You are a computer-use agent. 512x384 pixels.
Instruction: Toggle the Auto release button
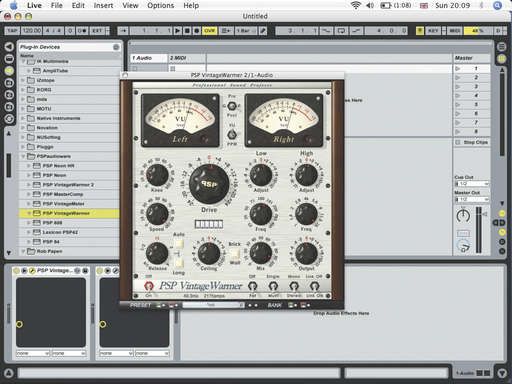click(179, 244)
